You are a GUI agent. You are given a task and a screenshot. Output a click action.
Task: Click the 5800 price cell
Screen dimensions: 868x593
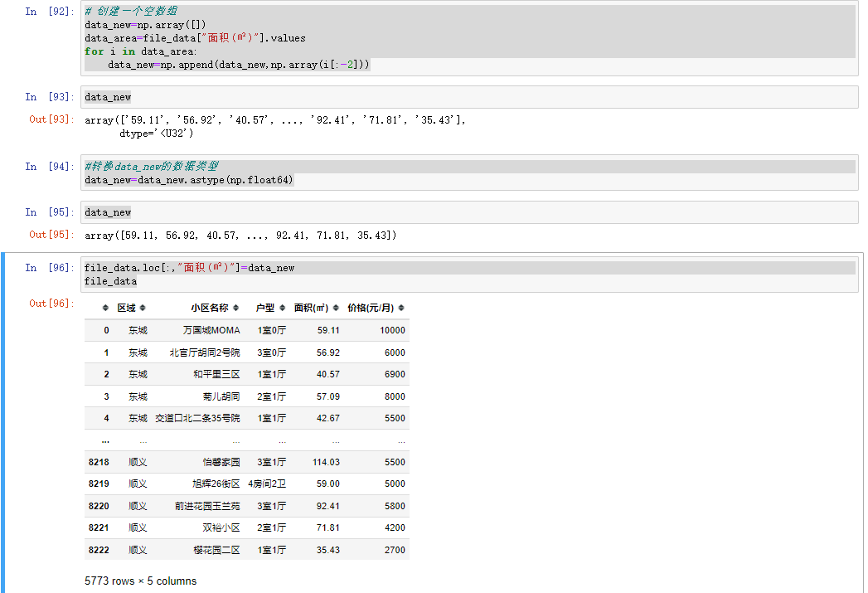395,506
